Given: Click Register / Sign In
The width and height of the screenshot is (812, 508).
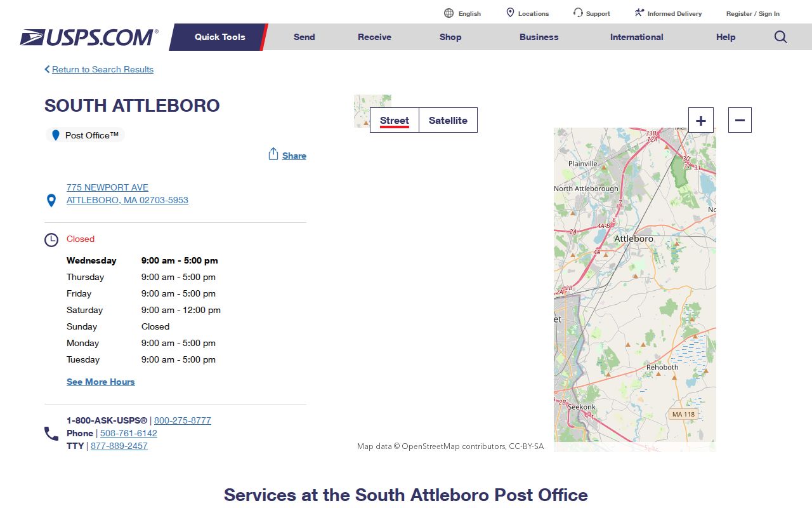Looking at the screenshot, I should coord(753,13).
